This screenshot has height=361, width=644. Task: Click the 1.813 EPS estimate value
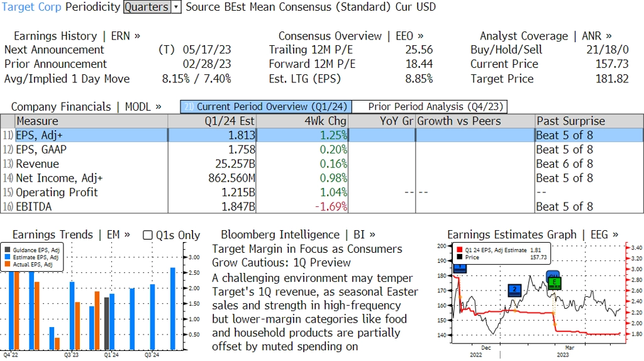(x=241, y=135)
